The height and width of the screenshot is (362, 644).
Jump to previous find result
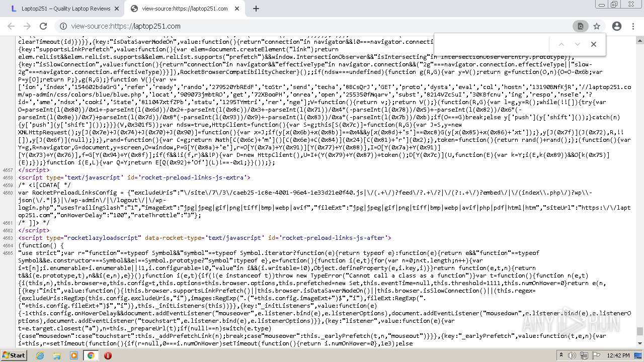pyautogui.click(x=561, y=44)
